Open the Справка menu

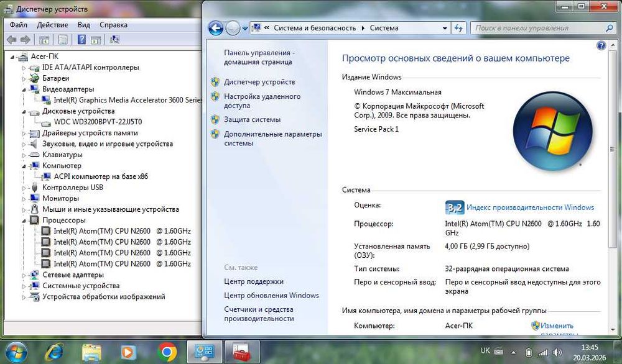coord(113,25)
